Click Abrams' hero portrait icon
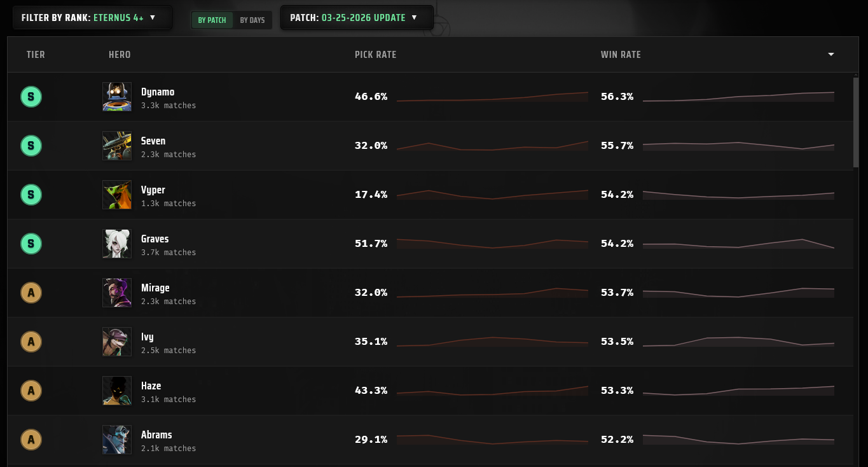Image resolution: width=868 pixels, height=467 pixels. click(x=117, y=440)
